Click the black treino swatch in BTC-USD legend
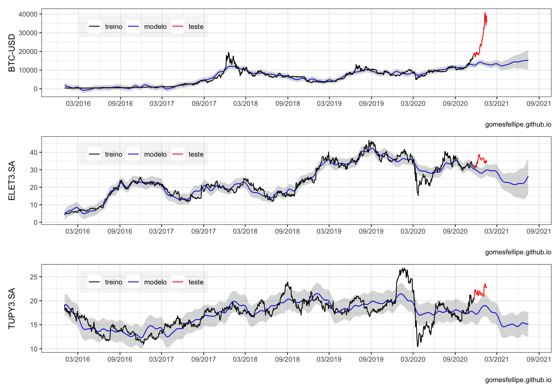This screenshot has width=560, height=392. click(94, 27)
